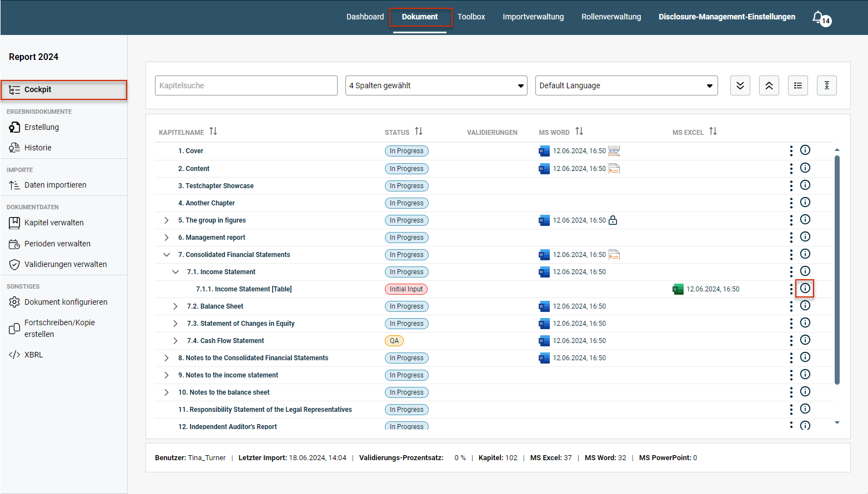Screen dimensions: 868x494
Task: Open MS Word file for 2. Content
Action: tap(544, 169)
